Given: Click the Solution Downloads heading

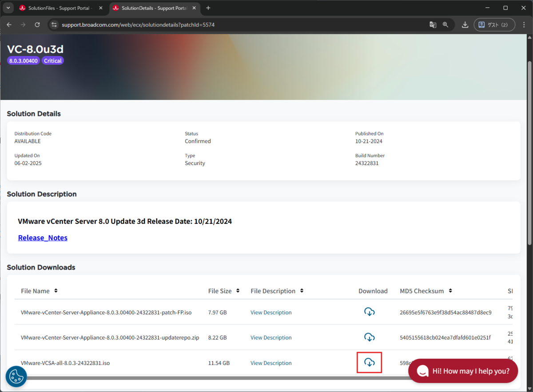Looking at the screenshot, I should 41,267.
